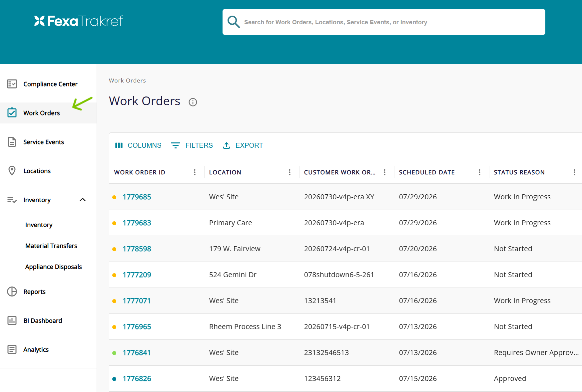Click the Compliance Center checklist icon
Screen dimensions: 582x392
tap(12, 84)
